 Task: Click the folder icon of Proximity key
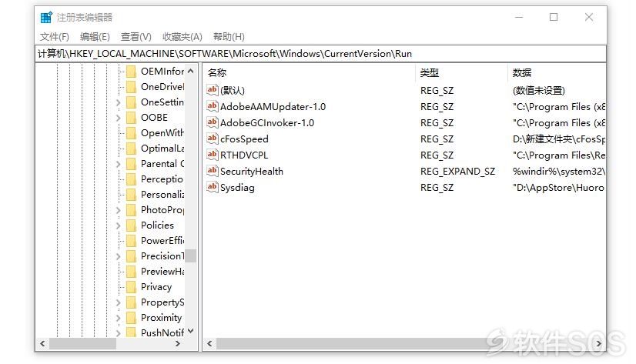click(x=131, y=318)
